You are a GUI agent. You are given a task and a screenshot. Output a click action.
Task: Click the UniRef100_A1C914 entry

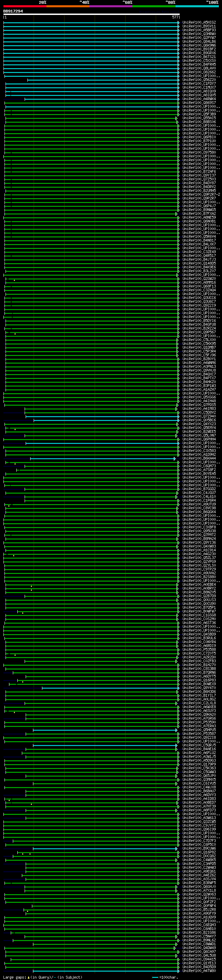tap(199, 550)
